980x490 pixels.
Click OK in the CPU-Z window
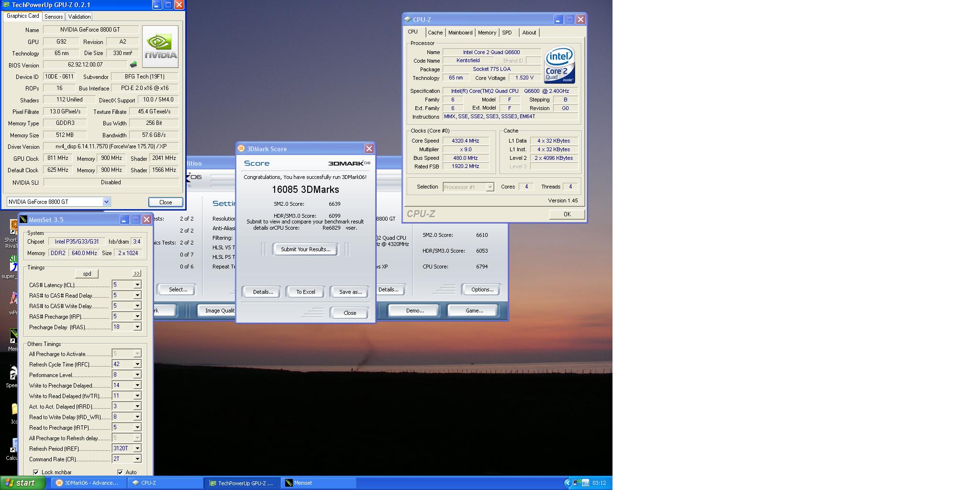coord(567,214)
